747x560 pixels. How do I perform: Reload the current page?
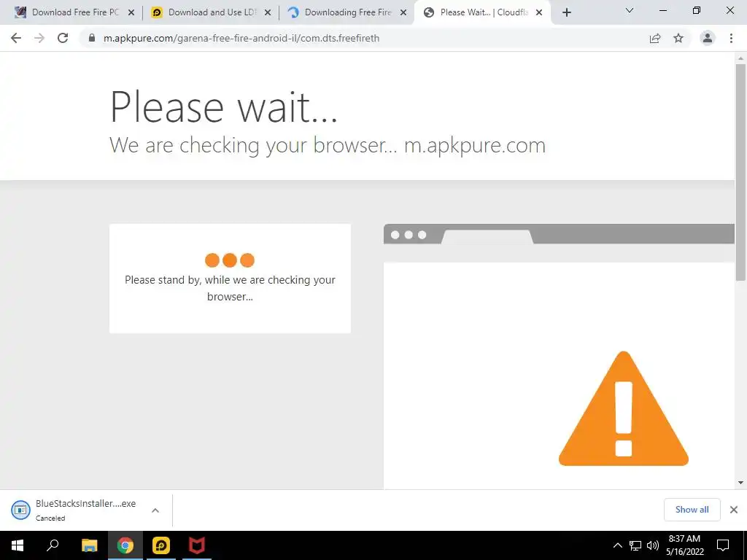(63, 38)
